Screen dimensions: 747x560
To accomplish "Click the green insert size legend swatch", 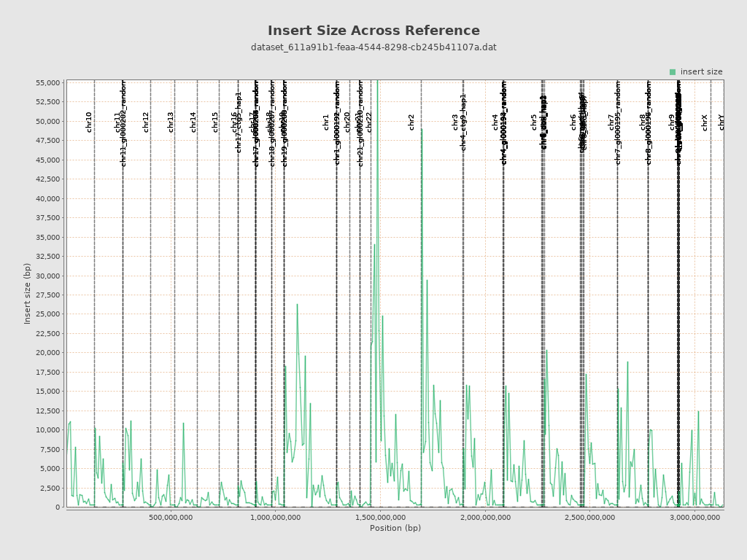I will 673,72.
